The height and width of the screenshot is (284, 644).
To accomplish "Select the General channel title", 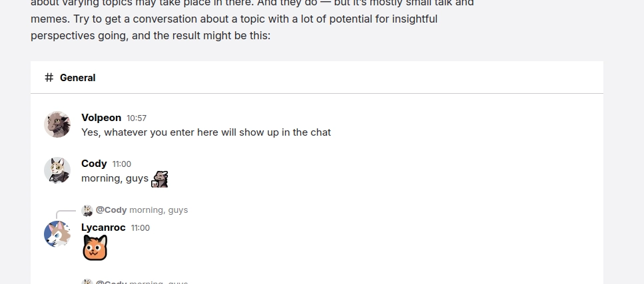I will point(77,78).
